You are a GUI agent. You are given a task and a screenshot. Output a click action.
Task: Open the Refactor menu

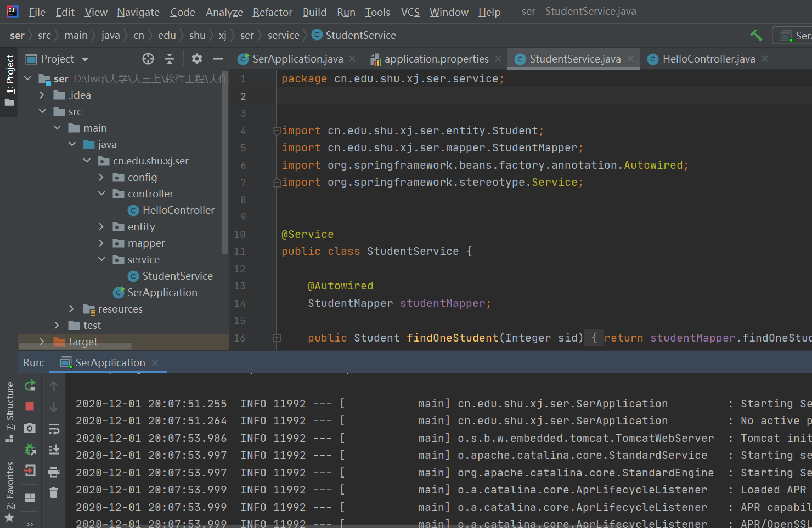click(x=272, y=12)
